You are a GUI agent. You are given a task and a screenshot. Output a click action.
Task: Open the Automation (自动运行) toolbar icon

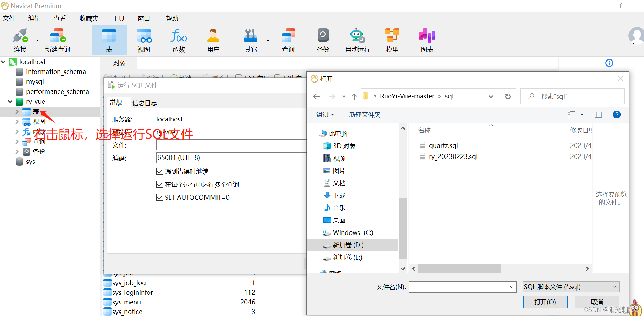click(x=358, y=40)
